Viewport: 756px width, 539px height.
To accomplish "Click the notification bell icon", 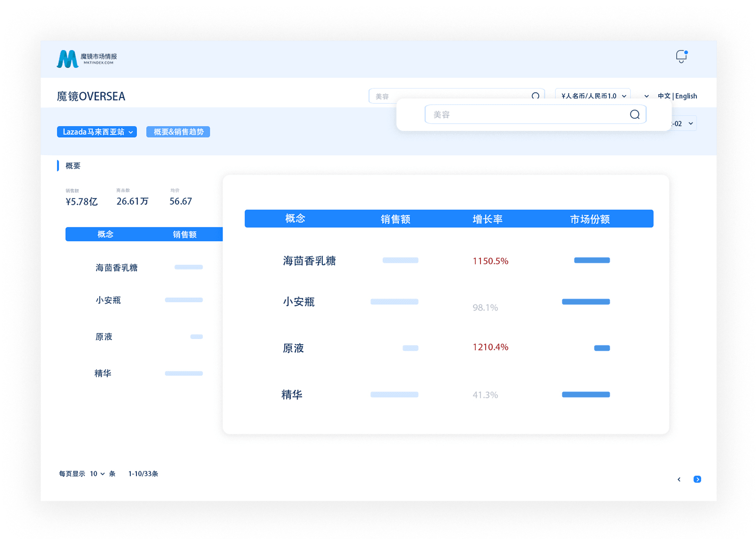I will point(681,57).
